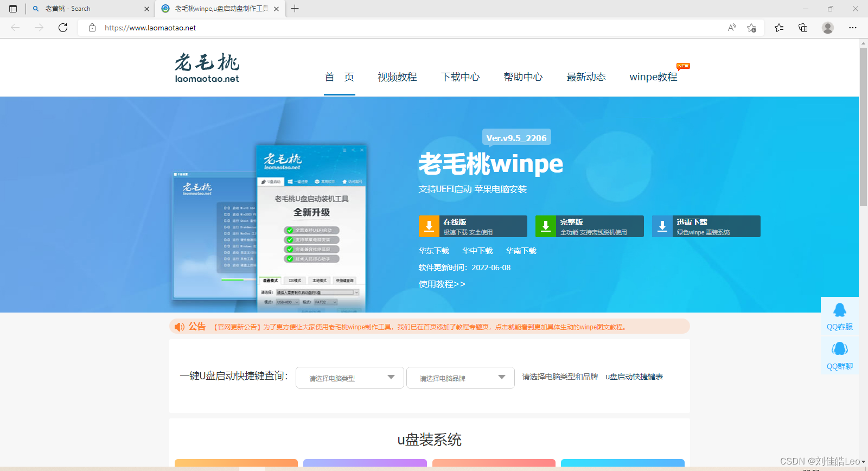Image resolution: width=868 pixels, height=471 pixels.
Task: Expand the 请选择电脑类型 dropdown
Action: [x=350, y=378]
